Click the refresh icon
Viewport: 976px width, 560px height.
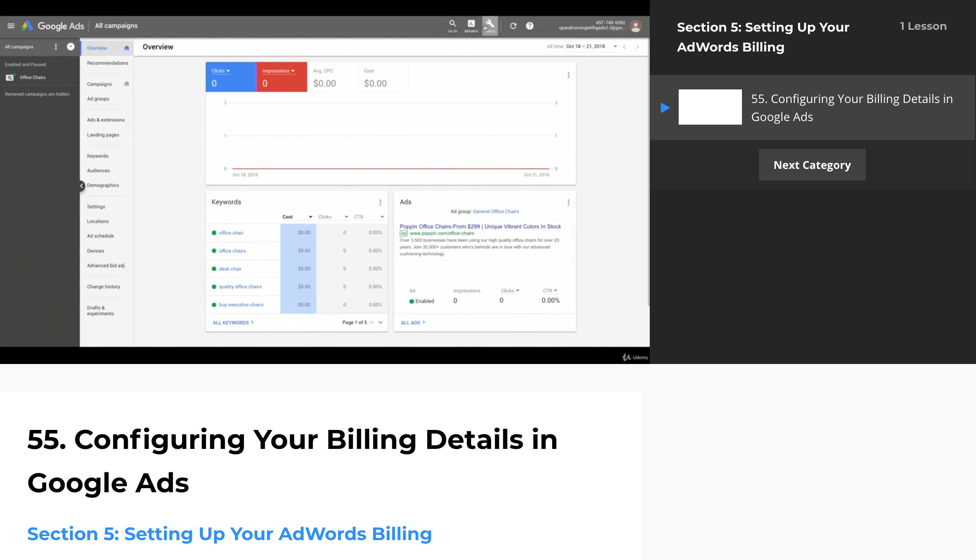pos(513,26)
